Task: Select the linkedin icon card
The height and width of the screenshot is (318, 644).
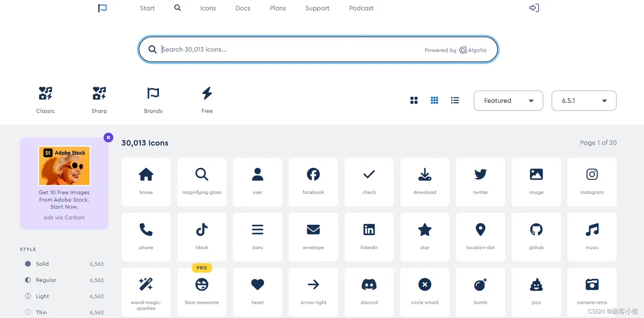Action: pos(369,237)
